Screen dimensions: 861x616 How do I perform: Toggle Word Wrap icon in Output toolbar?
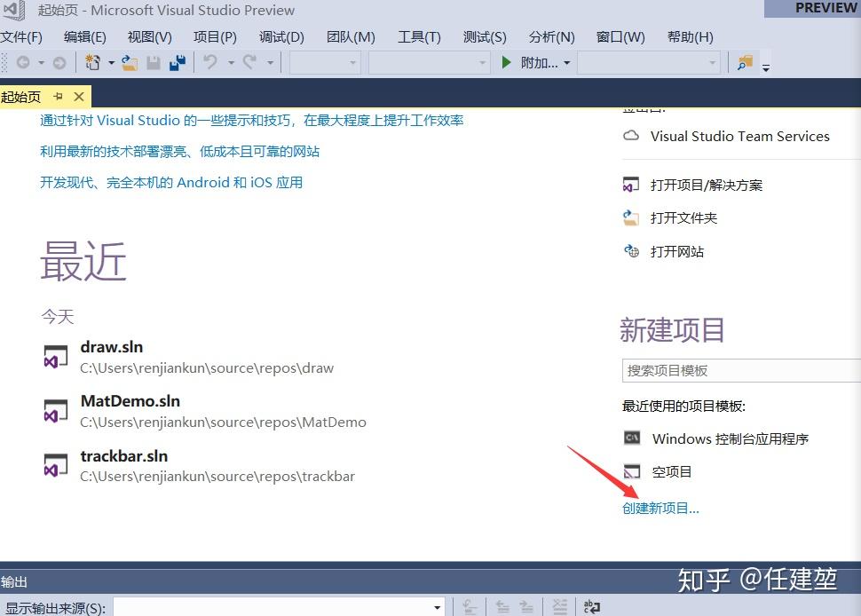pos(592,606)
